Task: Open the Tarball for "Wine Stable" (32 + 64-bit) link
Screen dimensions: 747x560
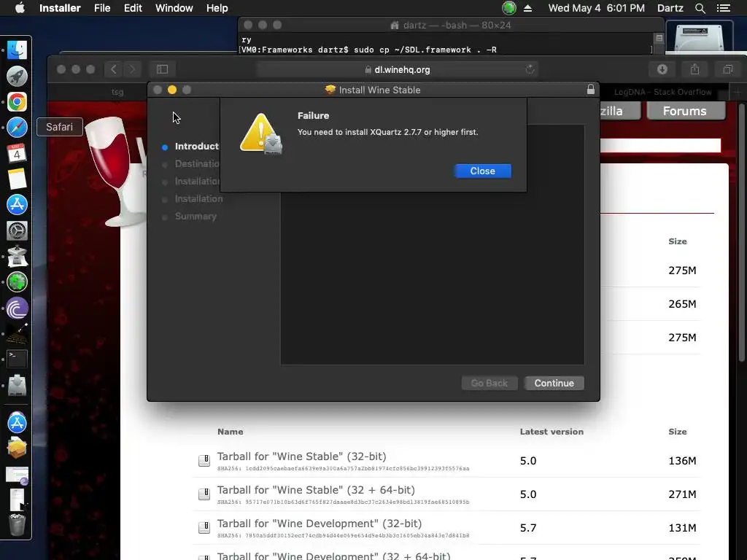Action: 316,490
